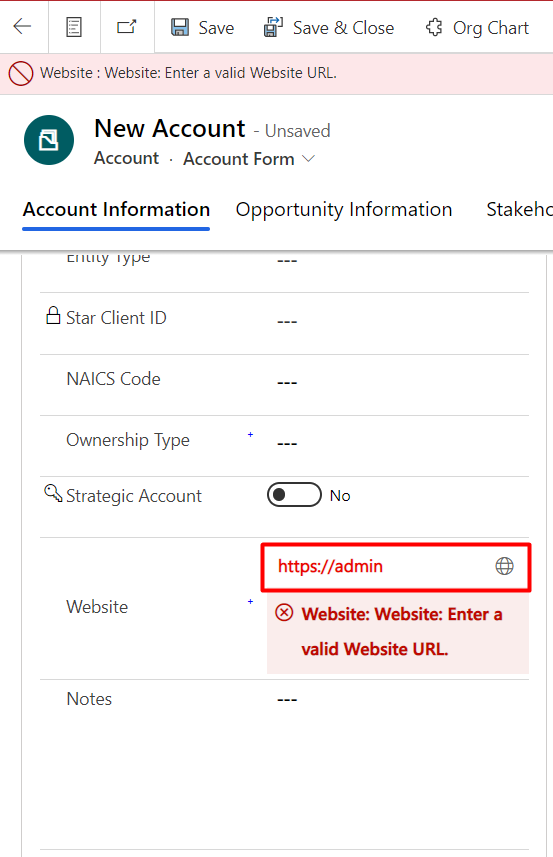Expand the Account Form selector chevron
The image size is (553, 857).
tap(309, 159)
